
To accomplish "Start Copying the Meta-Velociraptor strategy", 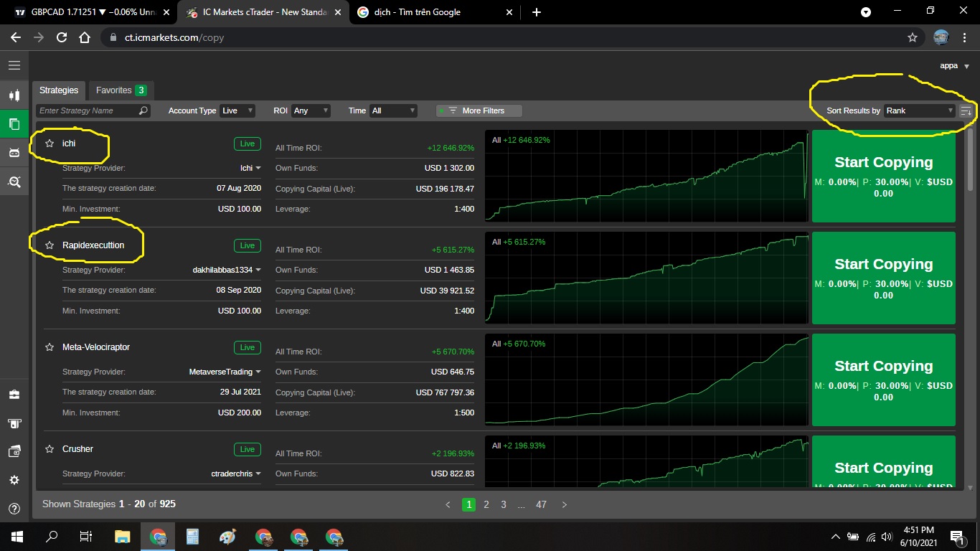I will [883, 380].
